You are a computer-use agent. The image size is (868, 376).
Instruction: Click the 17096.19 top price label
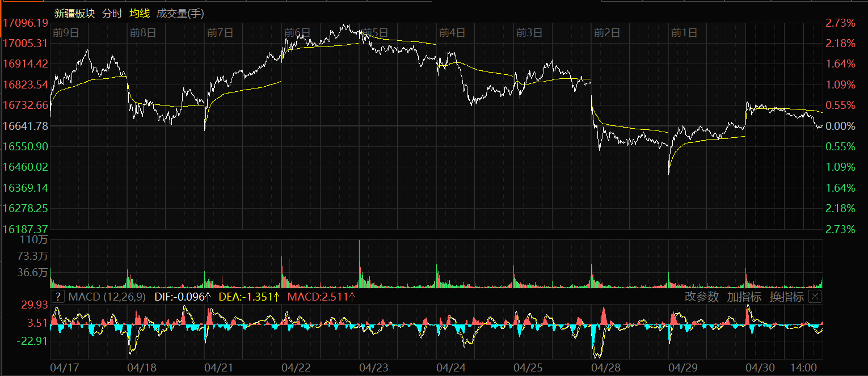tap(26, 23)
